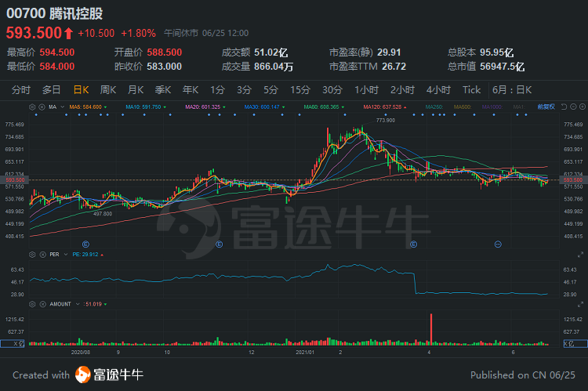This screenshot has width=588, height=391.
Task: Click the stock title 00700 腾讯控股
Action: [x=54, y=13]
